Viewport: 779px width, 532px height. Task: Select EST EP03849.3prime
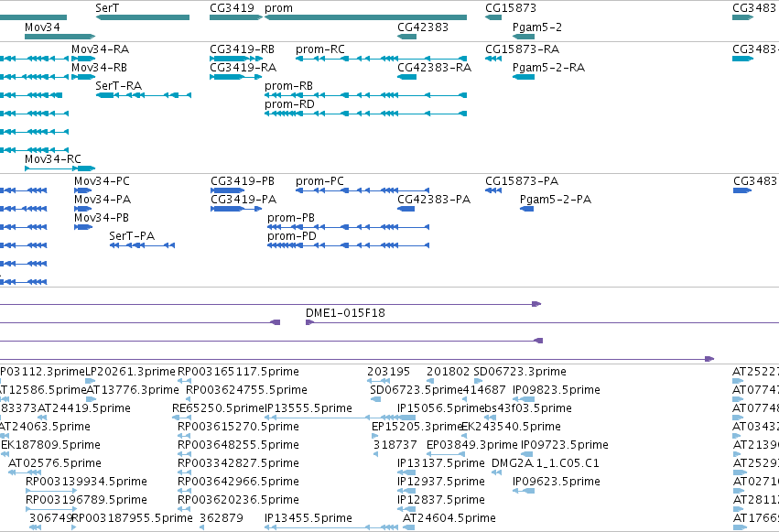coord(446,454)
